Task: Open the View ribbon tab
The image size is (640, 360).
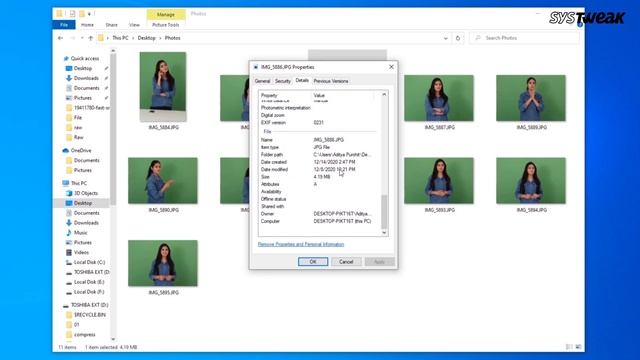Action: [134, 25]
